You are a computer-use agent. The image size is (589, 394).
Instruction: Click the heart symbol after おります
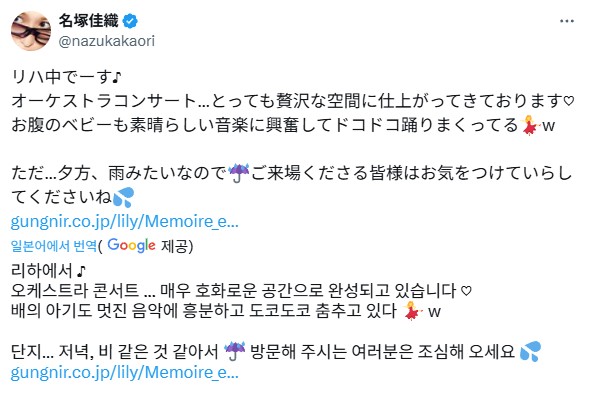(569, 101)
